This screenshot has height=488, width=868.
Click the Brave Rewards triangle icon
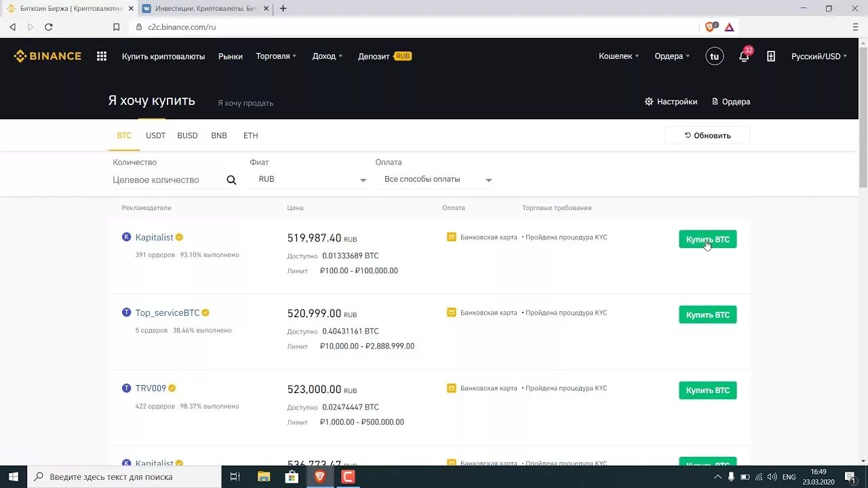tap(730, 27)
